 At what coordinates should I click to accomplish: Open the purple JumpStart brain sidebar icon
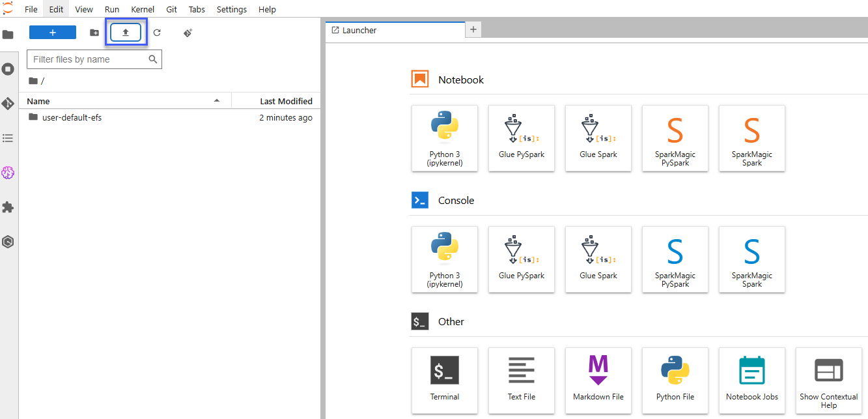(x=8, y=173)
